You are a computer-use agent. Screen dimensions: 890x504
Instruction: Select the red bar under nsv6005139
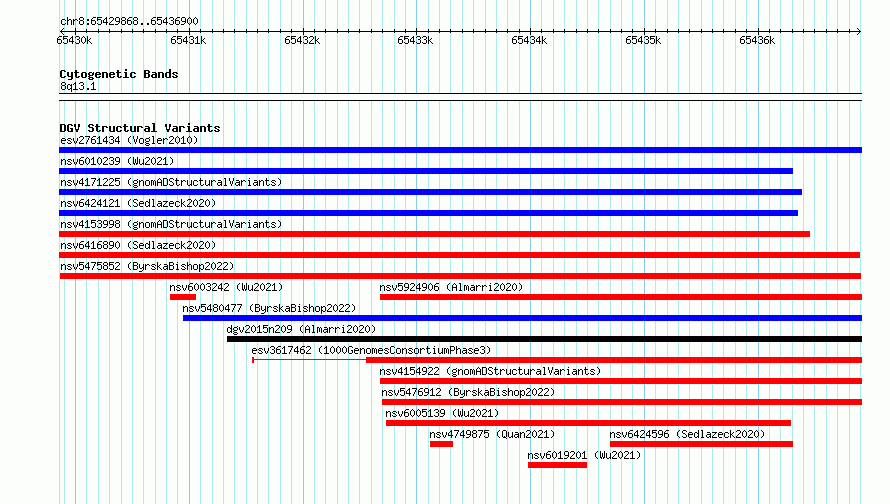click(x=588, y=423)
